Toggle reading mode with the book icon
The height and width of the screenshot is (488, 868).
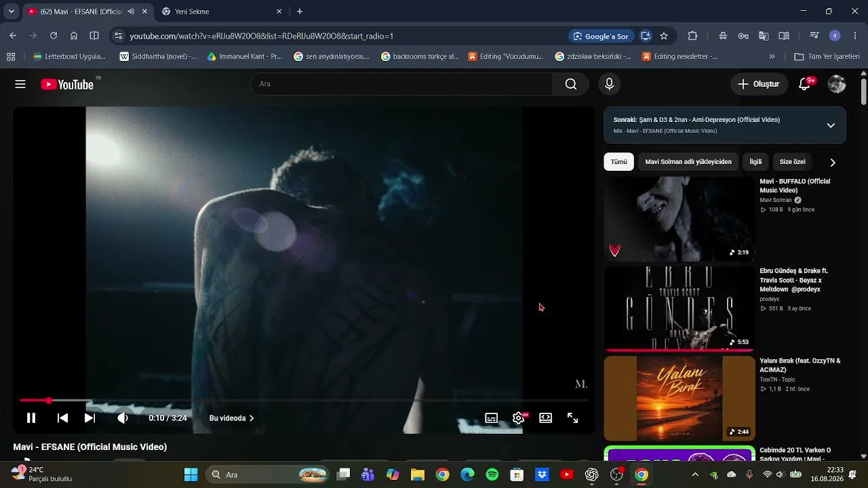784,36
